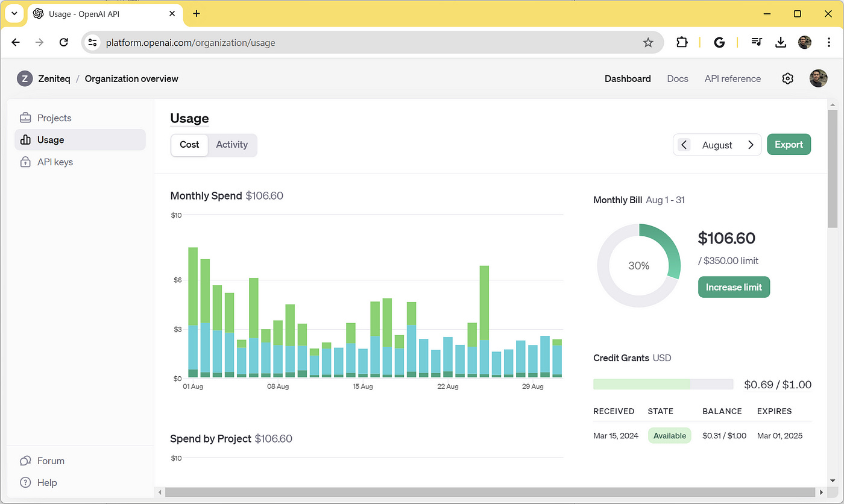
Task: Click Organization overview breadcrumb
Action: [131, 78]
